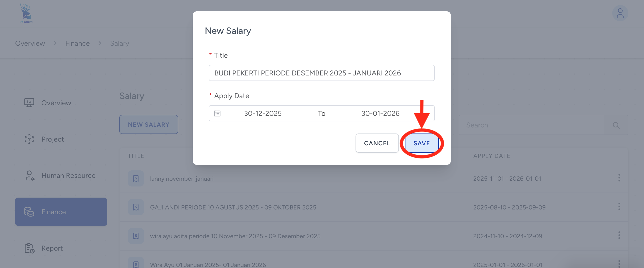Open Human Resource in the sidebar
Screen dimensions: 644x268
click(68, 176)
